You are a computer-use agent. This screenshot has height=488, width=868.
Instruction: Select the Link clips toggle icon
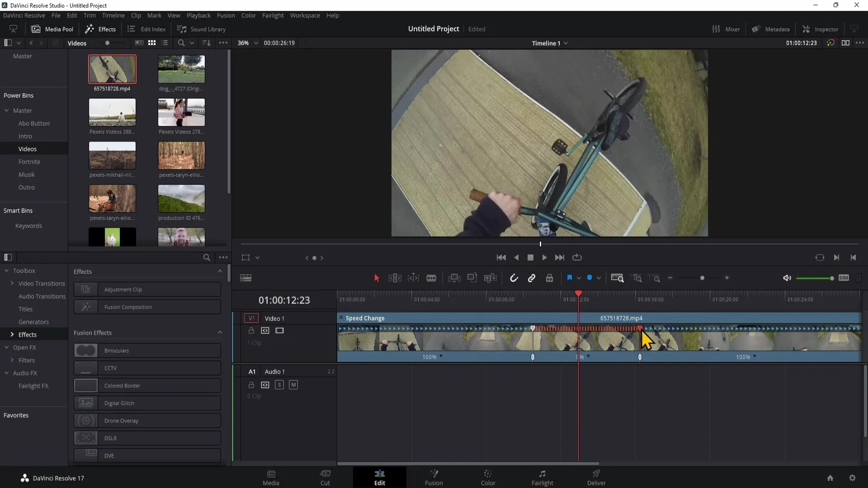[x=531, y=278]
